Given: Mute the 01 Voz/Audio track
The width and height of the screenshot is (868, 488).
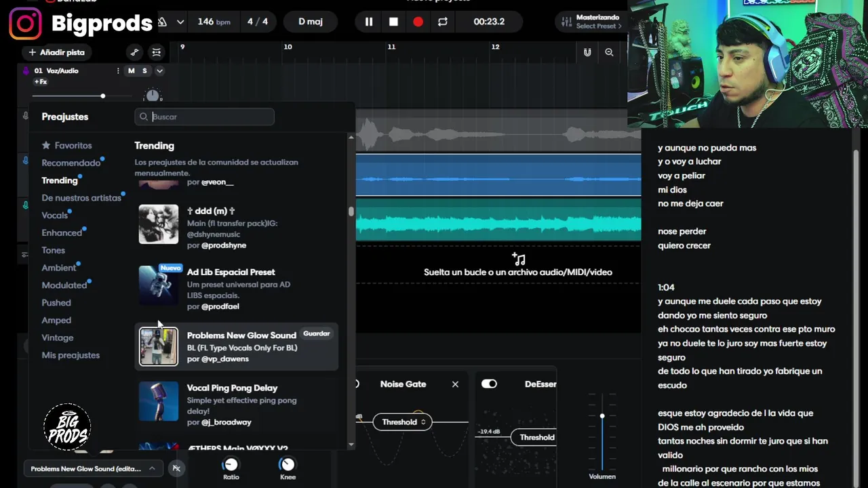Looking at the screenshot, I should coord(132,70).
